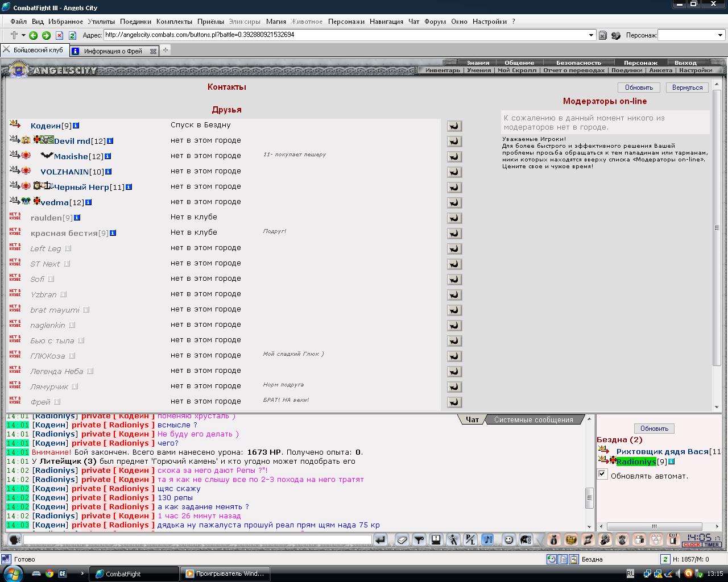Switch to the Системные сообщения chat tab
This screenshot has height=582, width=728.
pos(533,420)
